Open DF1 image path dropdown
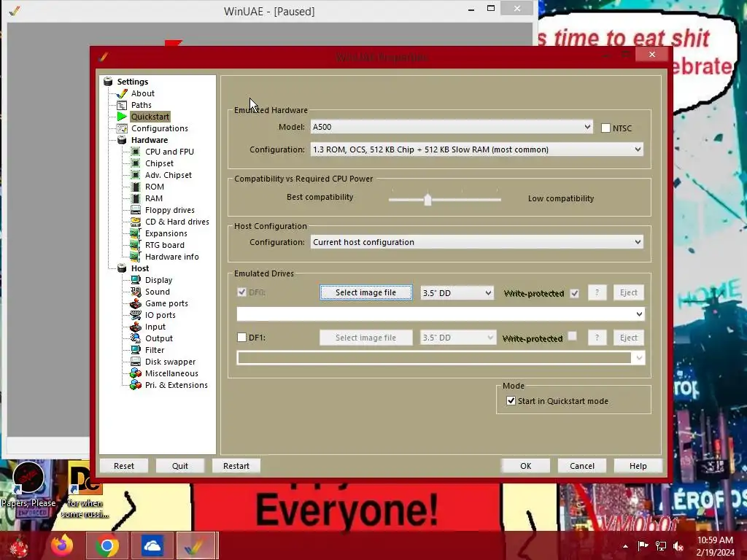747x560 pixels. [441, 357]
